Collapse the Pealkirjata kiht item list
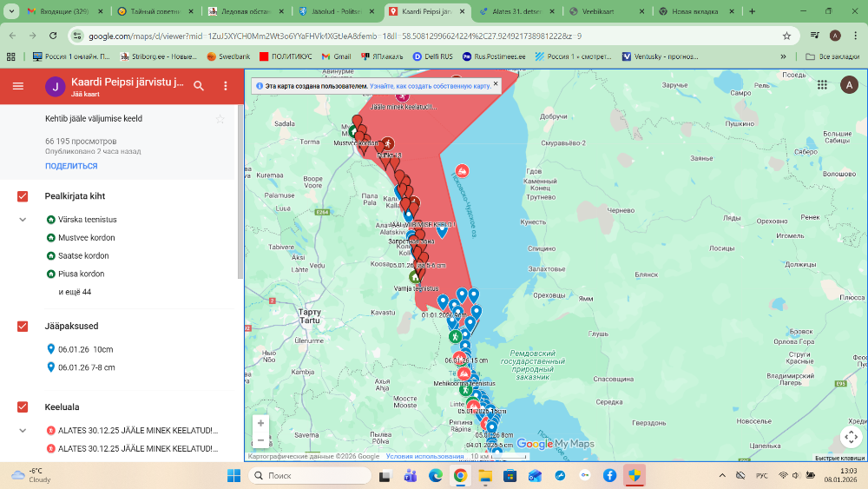 23,220
